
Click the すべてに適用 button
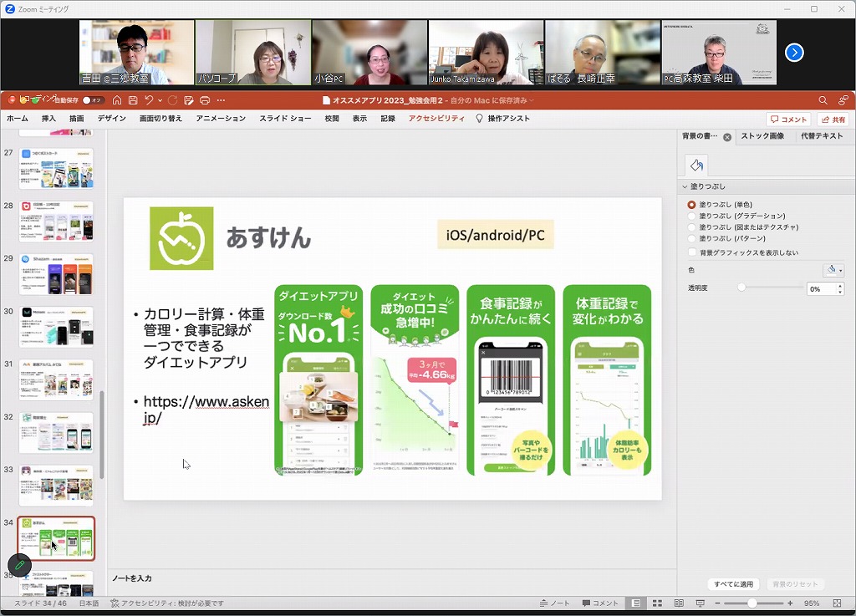tap(733, 584)
